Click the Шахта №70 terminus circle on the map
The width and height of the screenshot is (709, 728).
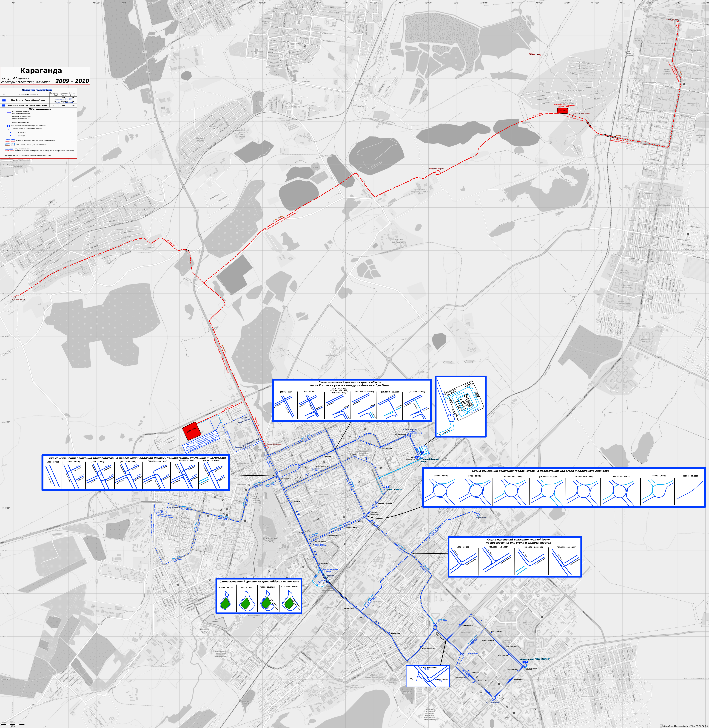tap(13, 297)
